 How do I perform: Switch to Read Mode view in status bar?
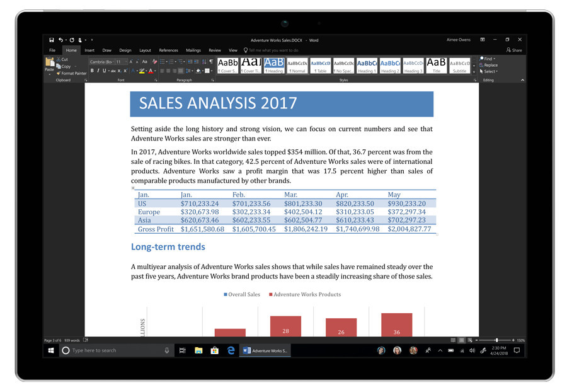(453, 340)
